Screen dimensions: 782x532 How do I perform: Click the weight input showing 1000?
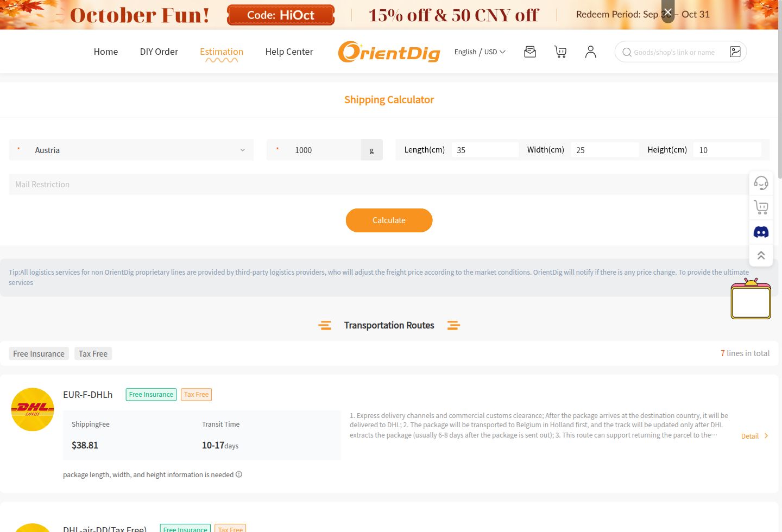click(314, 150)
